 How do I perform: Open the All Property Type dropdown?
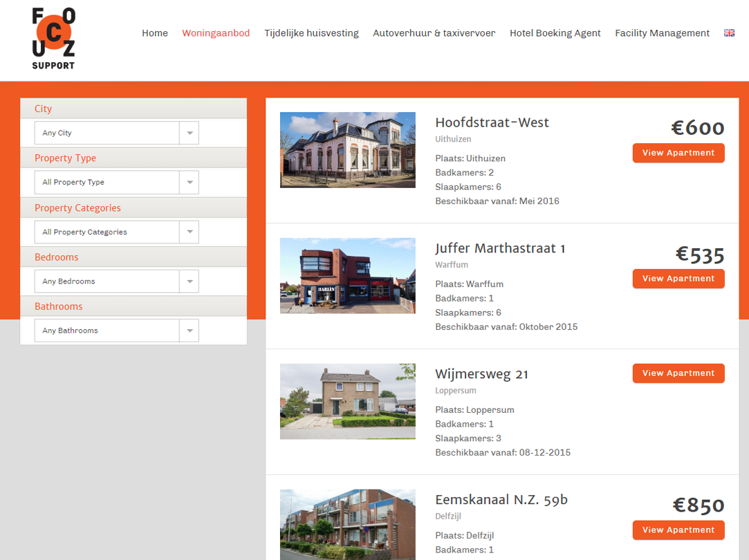(x=117, y=183)
